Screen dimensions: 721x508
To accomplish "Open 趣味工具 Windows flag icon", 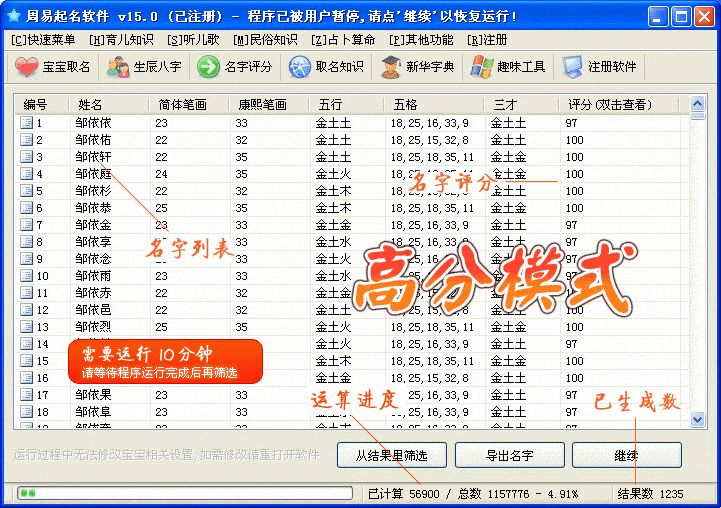I will (481, 67).
